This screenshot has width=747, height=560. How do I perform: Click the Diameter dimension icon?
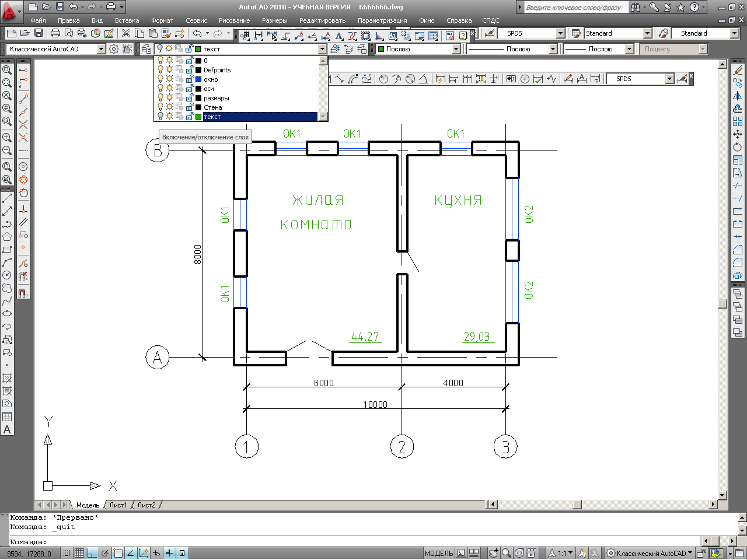(410, 79)
